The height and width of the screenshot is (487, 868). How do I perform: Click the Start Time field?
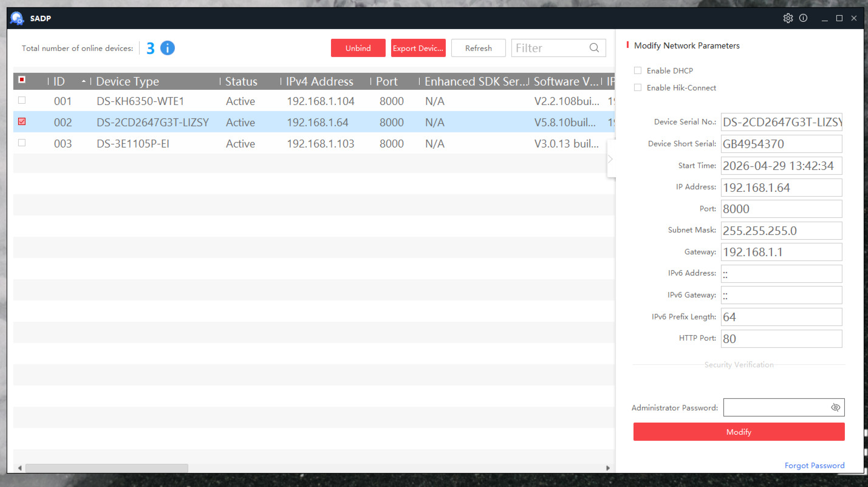coord(782,165)
